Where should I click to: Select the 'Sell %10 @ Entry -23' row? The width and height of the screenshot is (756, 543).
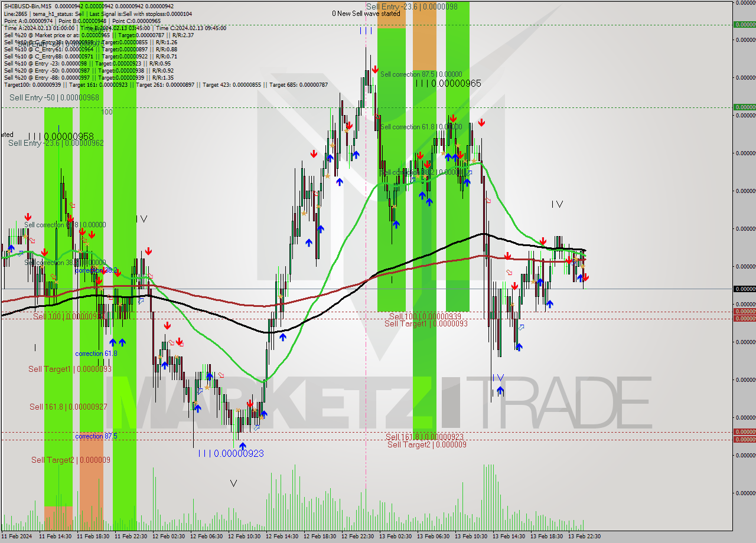click(x=87, y=63)
